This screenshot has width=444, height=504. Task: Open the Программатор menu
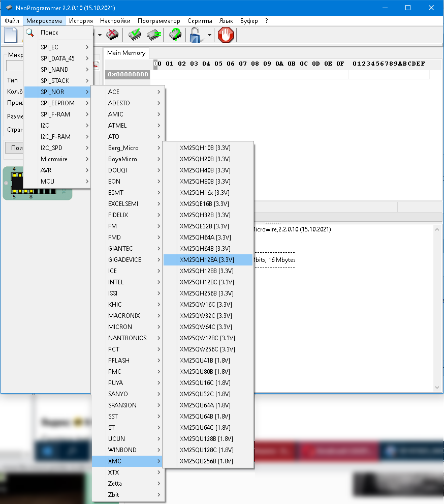[159, 21]
